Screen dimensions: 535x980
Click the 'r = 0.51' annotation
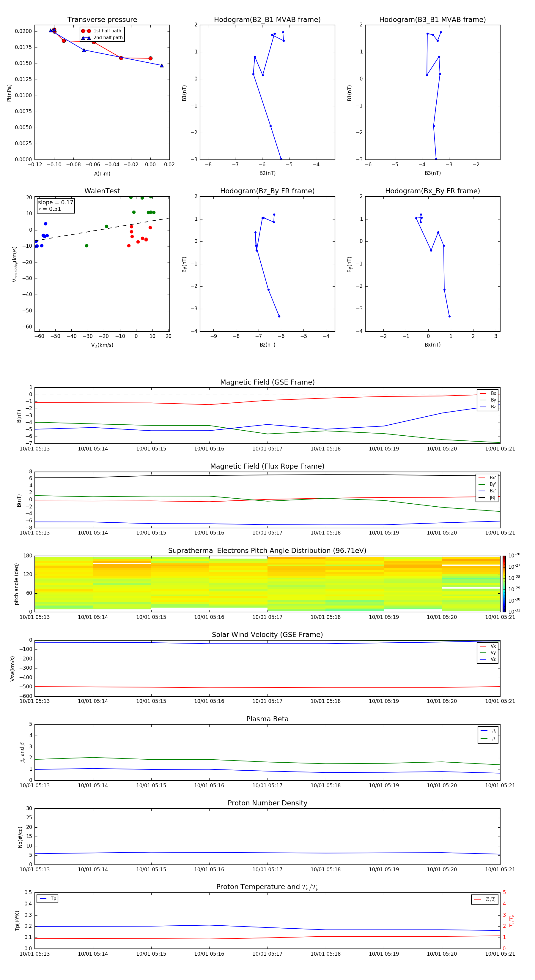click(50, 209)
